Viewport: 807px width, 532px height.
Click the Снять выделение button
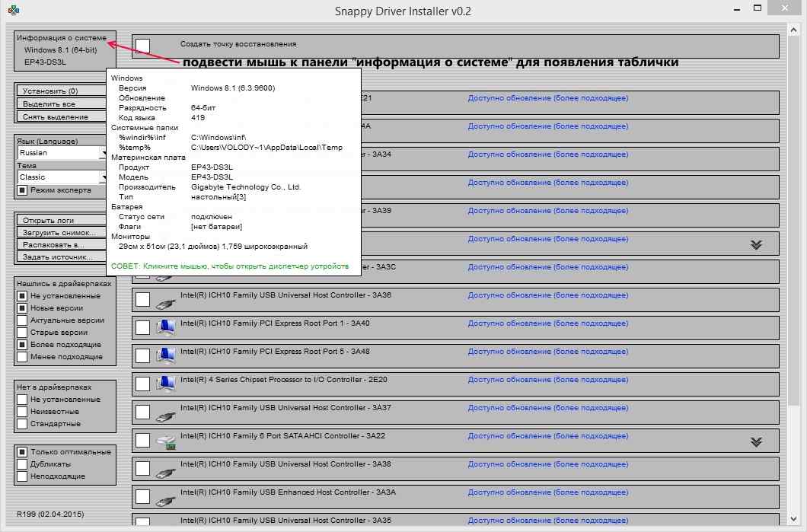pyautogui.click(x=61, y=116)
